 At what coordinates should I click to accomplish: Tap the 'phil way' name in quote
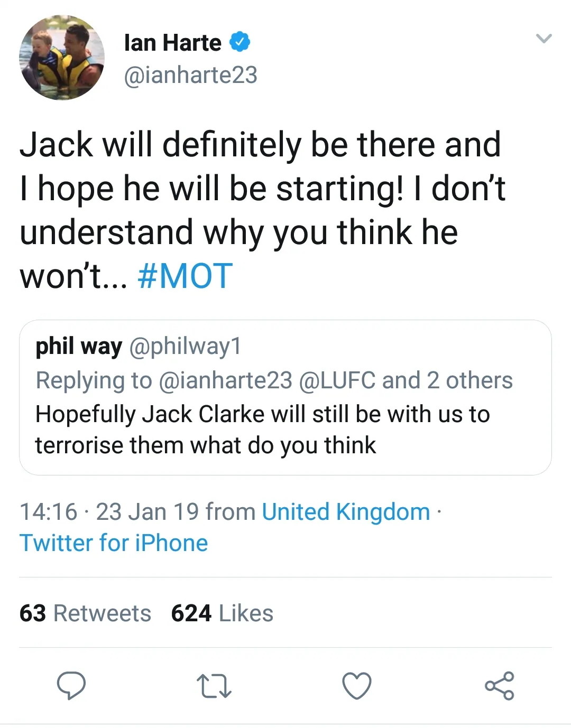pos(79,347)
